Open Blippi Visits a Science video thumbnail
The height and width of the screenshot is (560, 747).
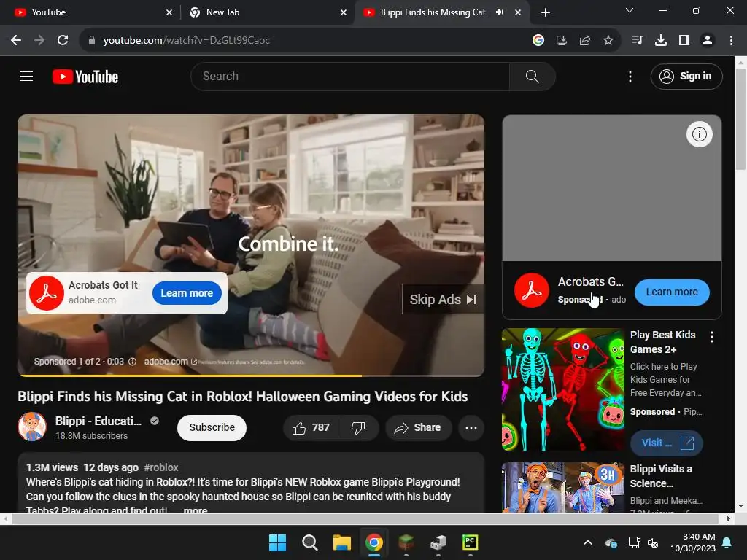pyautogui.click(x=562, y=487)
